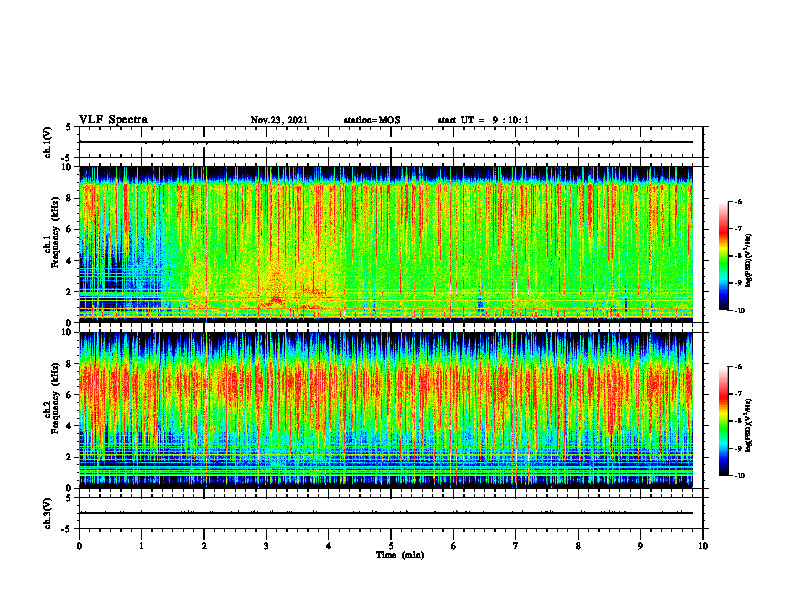
Task: Click the ch.2 colorbar "log(PSD)(V²/Hz)" label
Action: pyautogui.click(x=749, y=426)
